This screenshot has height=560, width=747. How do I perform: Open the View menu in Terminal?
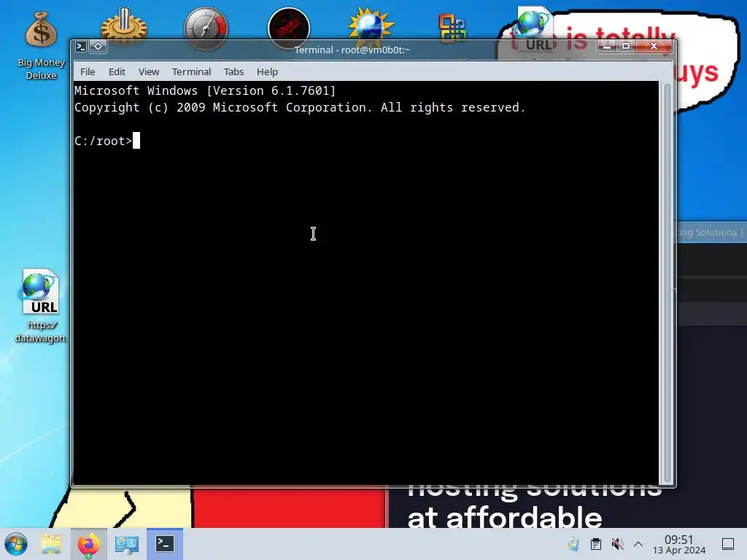(x=149, y=72)
